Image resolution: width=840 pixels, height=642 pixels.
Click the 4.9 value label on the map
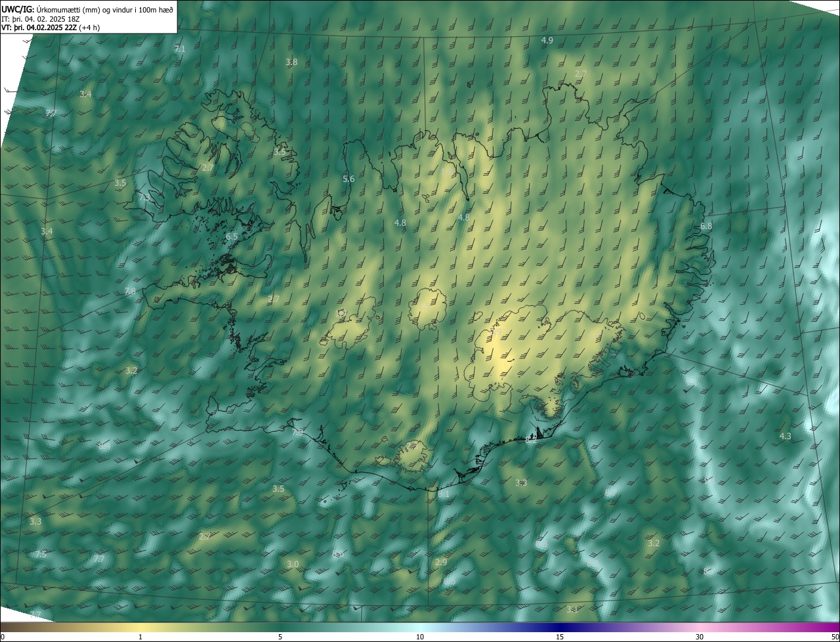547,40
